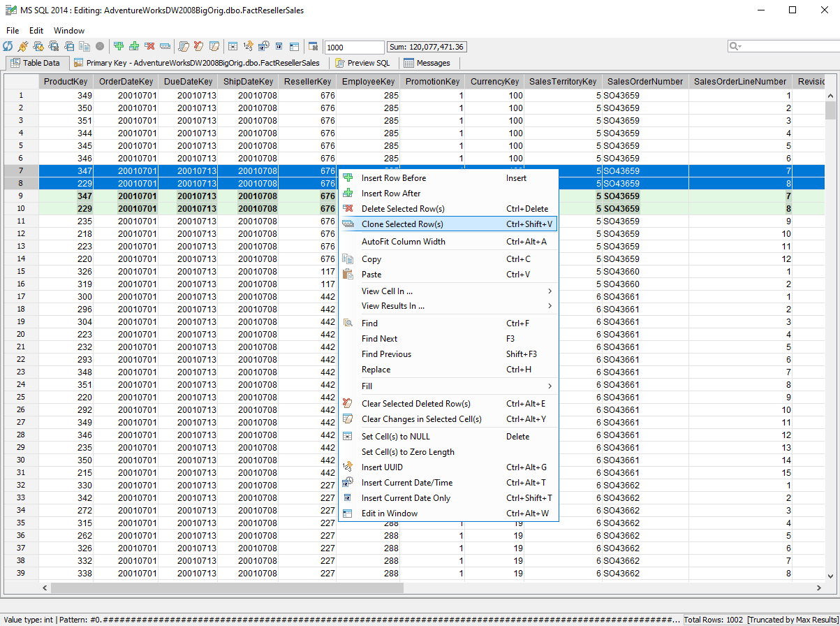Click the Insert Current Date/Time toolbar icon
This screenshot has height=626, width=840.
point(263,46)
